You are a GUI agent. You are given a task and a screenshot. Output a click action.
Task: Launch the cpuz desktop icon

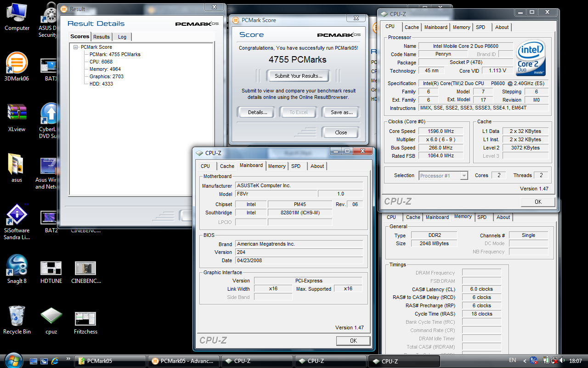coord(51,320)
